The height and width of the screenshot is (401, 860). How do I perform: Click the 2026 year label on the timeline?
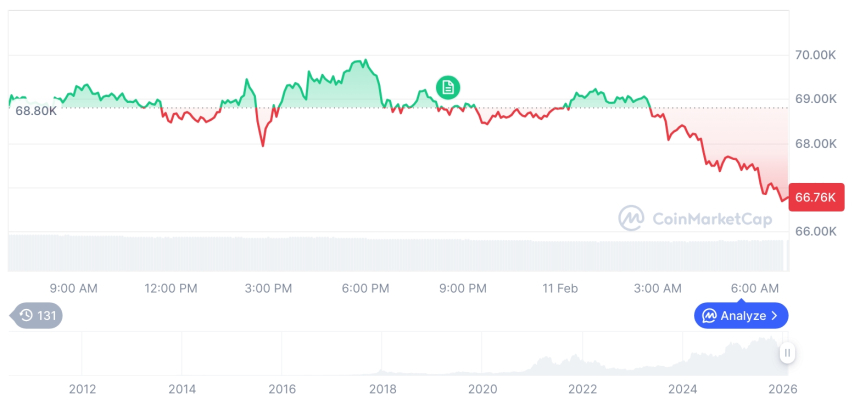(782, 389)
